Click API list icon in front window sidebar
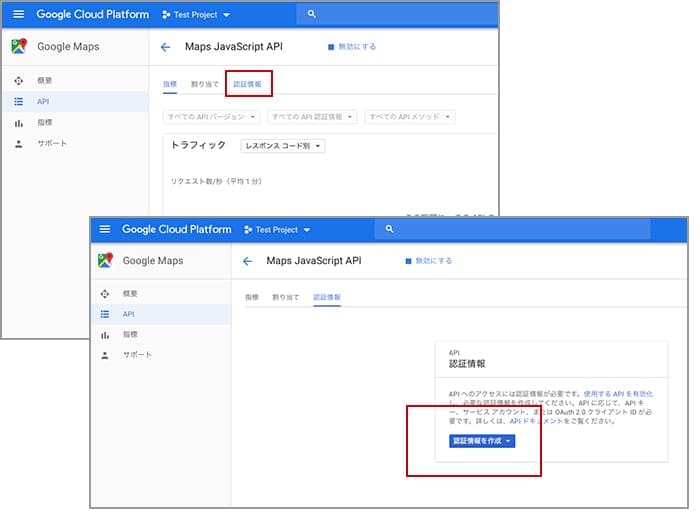Viewport: 700px width, 525px height. pyautogui.click(x=105, y=314)
